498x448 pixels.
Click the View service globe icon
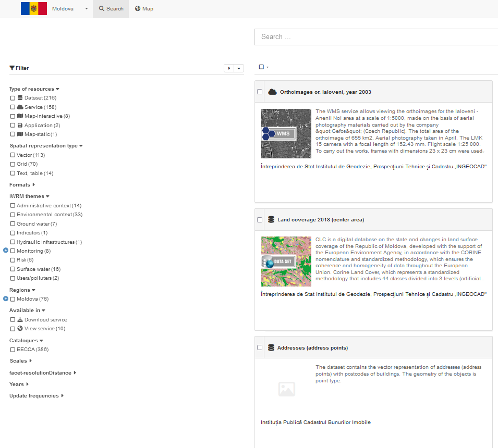click(x=20, y=328)
